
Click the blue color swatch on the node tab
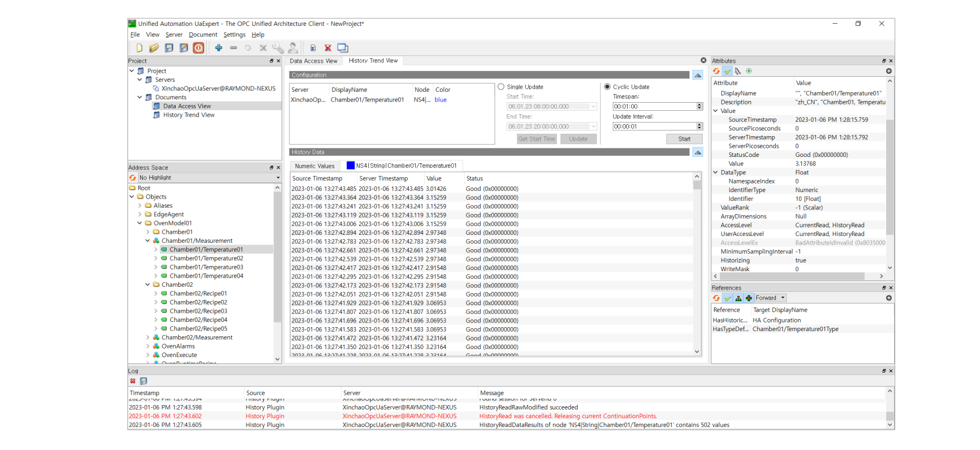(350, 166)
